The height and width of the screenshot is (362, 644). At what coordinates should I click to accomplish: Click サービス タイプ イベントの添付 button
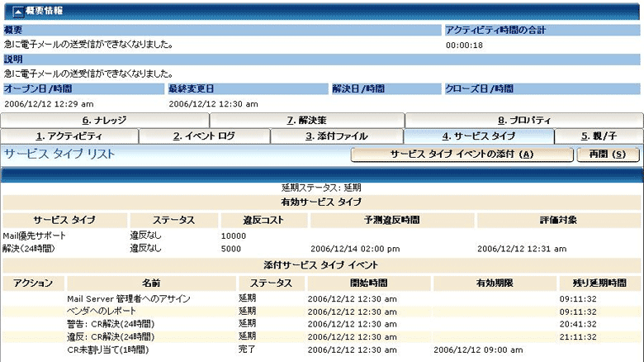pos(462,155)
